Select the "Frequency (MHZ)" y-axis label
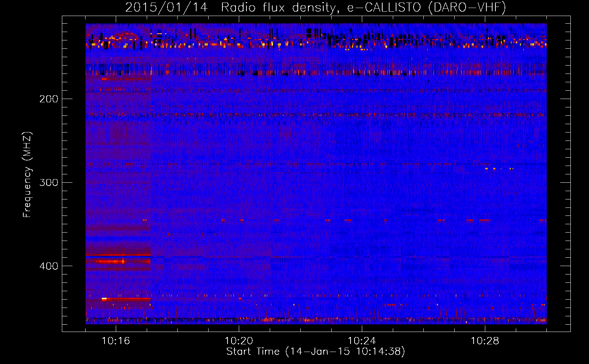The width and height of the screenshot is (589, 364). point(28,174)
